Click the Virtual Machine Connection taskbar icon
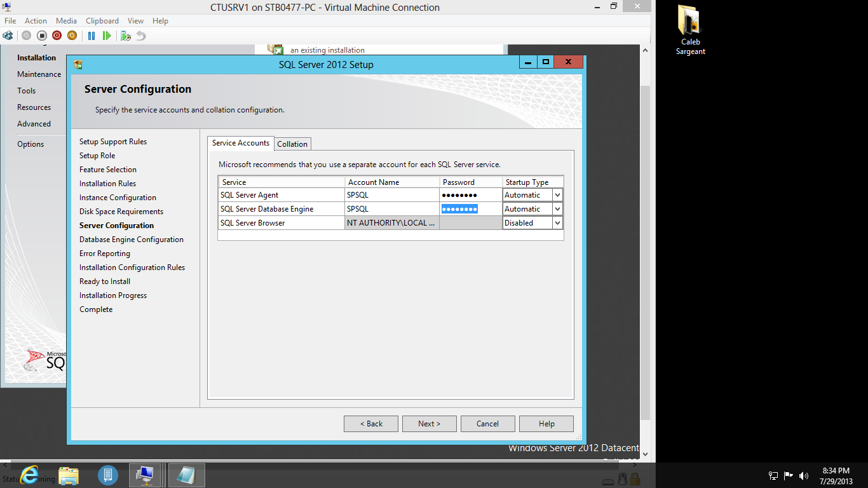868x488 pixels. pos(146,475)
